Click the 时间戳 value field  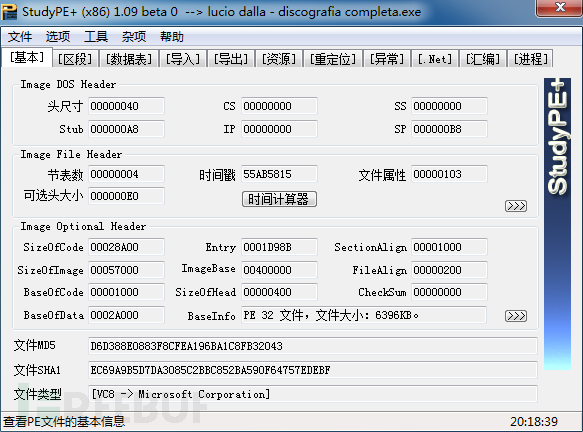279,174
